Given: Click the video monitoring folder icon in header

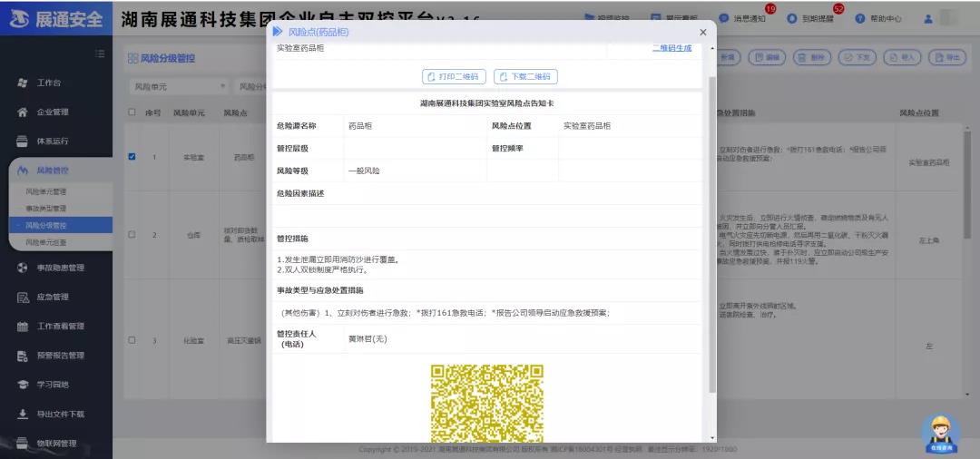Looking at the screenshot, I should (x=589, y=17).
